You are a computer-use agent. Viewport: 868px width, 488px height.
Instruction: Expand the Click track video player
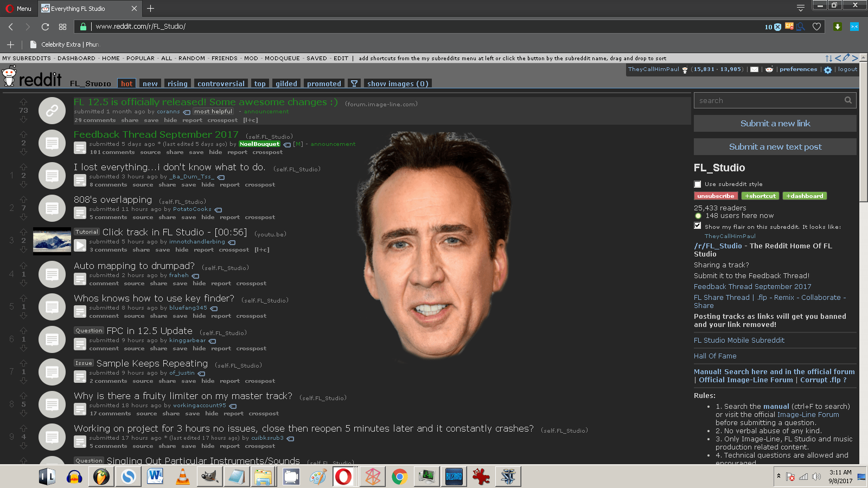pos(80,245)
